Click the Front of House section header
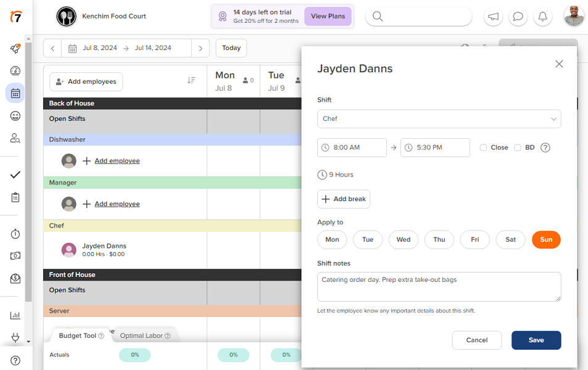588x370 pixels. tap(173, 275)
